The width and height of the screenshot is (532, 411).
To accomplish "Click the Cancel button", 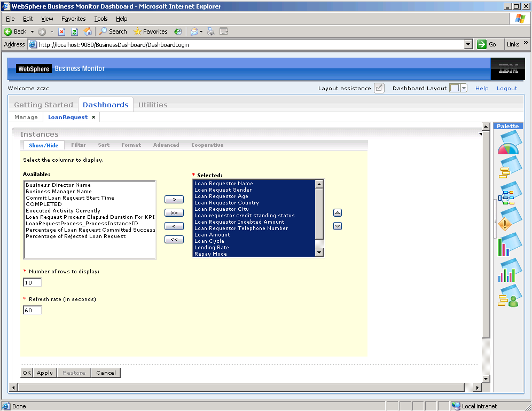I will 106,373.
